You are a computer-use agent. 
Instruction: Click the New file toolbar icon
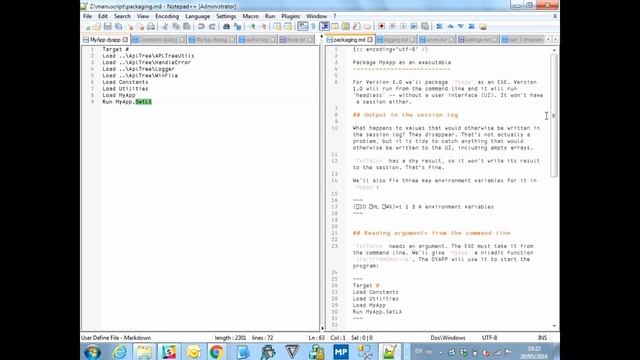[87, 27]
